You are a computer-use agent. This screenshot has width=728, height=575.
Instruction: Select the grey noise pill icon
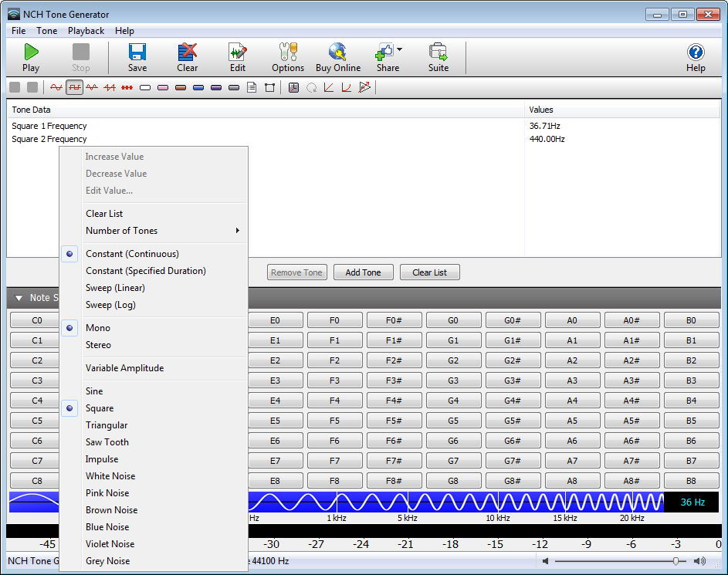(234, 87)
